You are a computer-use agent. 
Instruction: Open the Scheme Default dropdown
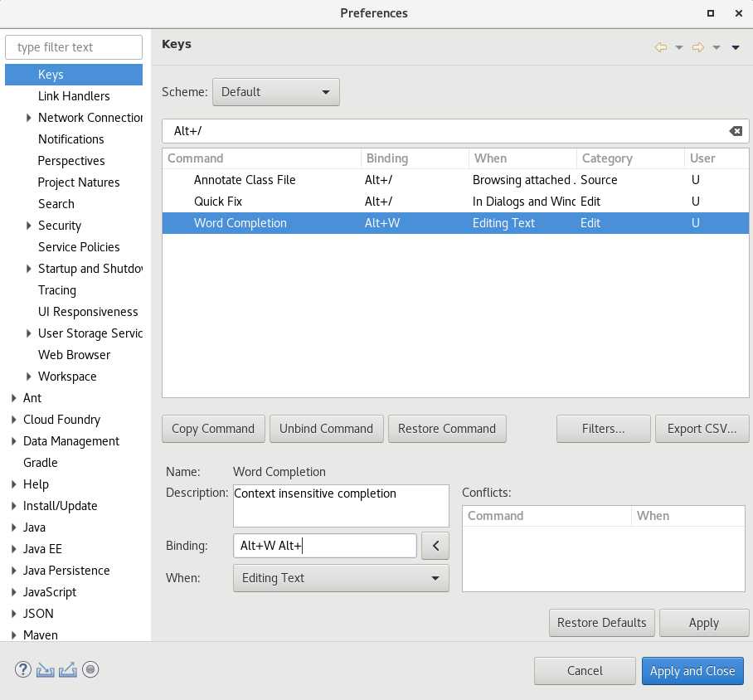(x=275, y=92)
